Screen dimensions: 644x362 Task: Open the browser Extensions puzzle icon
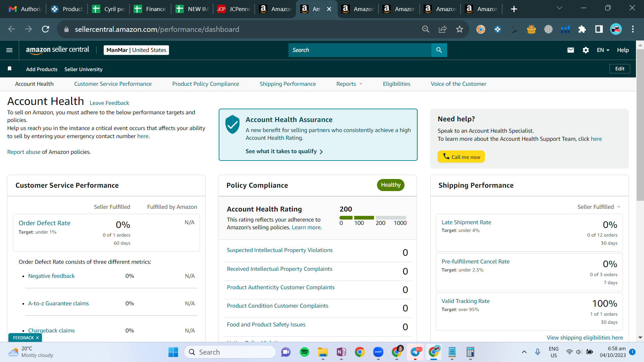582,29
